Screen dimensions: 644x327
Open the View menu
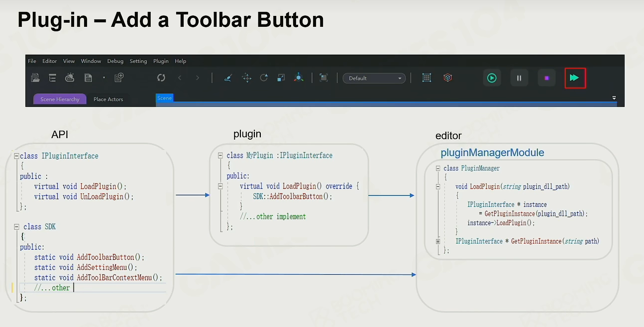[69, 61]
